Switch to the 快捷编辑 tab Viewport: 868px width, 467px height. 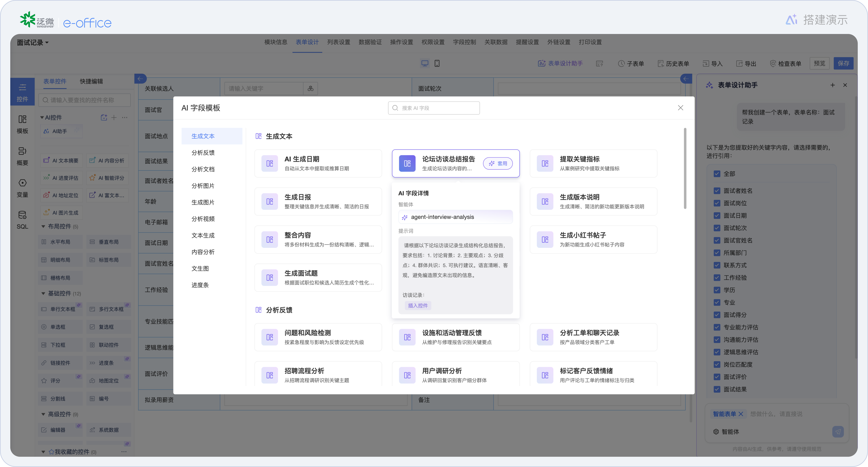coord(91,81)
